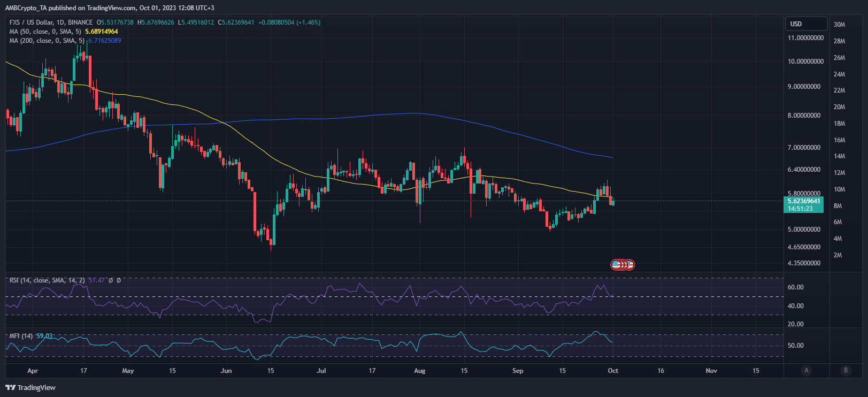Select the MFI (14) indicator legend

tap(21, 336)
